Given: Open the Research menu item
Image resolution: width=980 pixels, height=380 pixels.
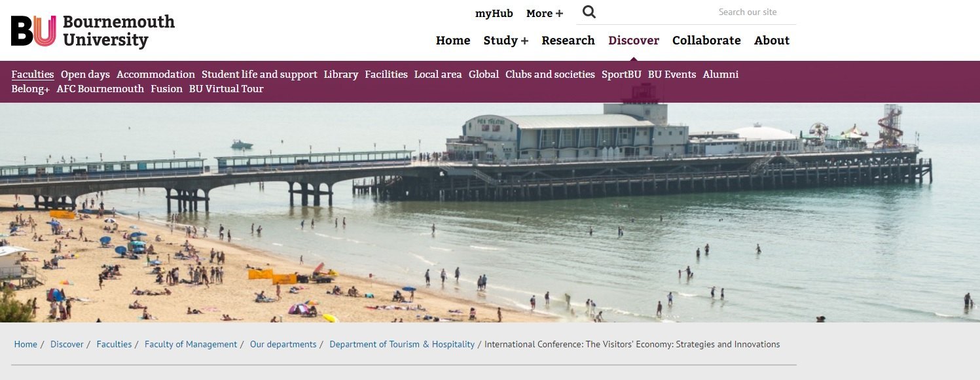Looking at the screenshot, I should click(568, 41).
